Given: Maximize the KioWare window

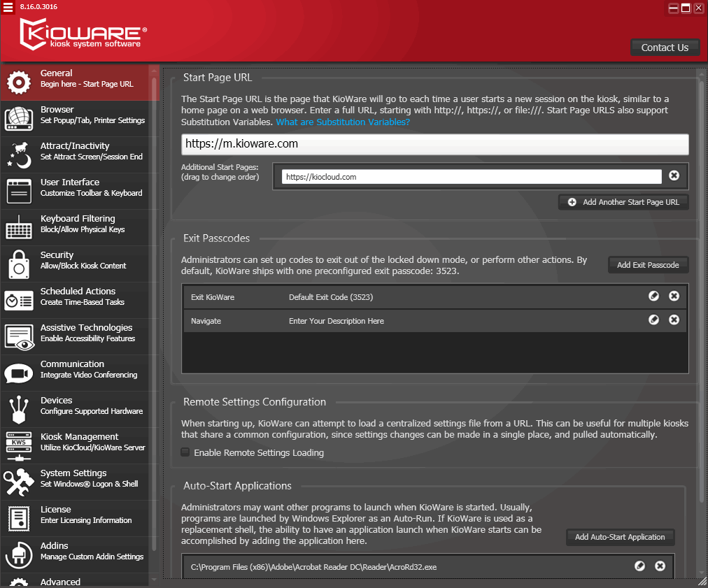Looking at the screenshot, I should tap(686, 8).
